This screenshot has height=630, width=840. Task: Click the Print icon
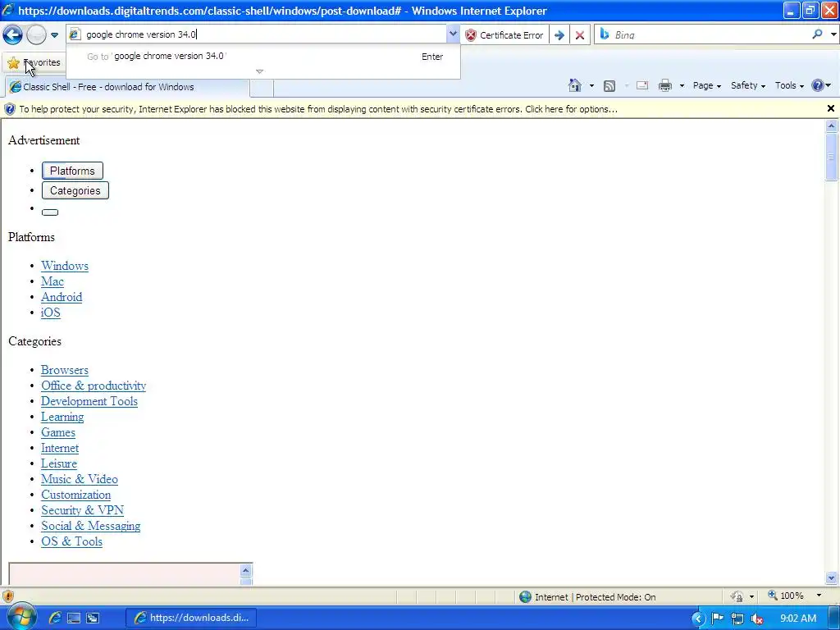pos(665,85)
